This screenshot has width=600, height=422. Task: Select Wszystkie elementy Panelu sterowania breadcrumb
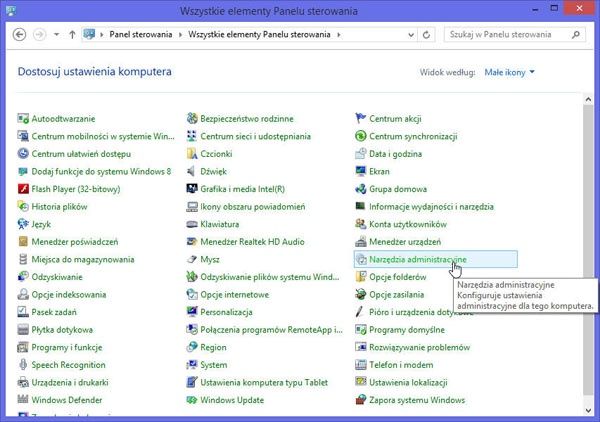pyautogui.click(x=259, y=34)
